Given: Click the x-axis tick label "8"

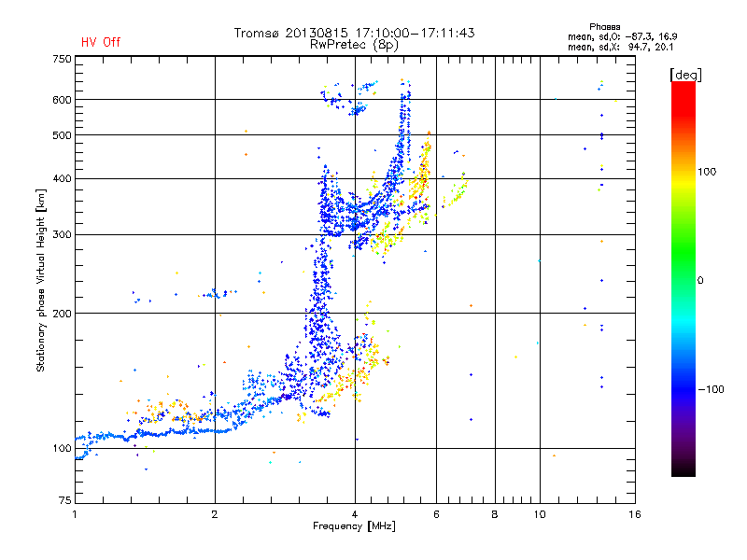Looking at the screenshot, I should click(495, 514).
